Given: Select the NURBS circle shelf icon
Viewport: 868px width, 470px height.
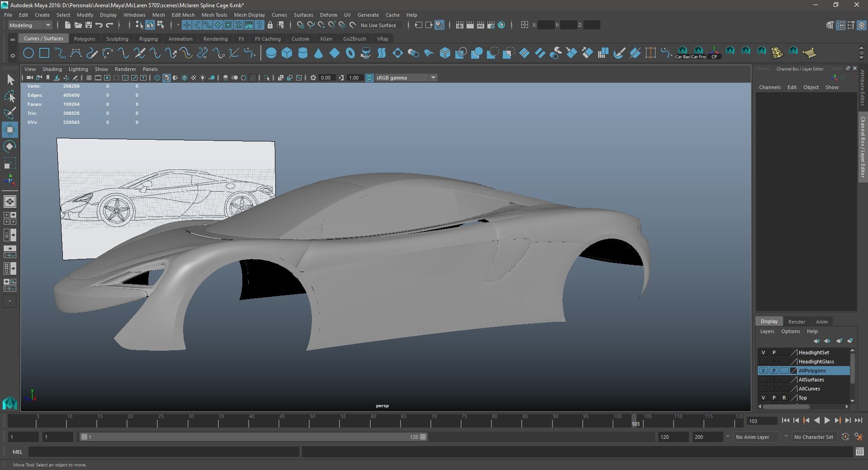Looking at the screenshot, I should (x=28, y=53).
